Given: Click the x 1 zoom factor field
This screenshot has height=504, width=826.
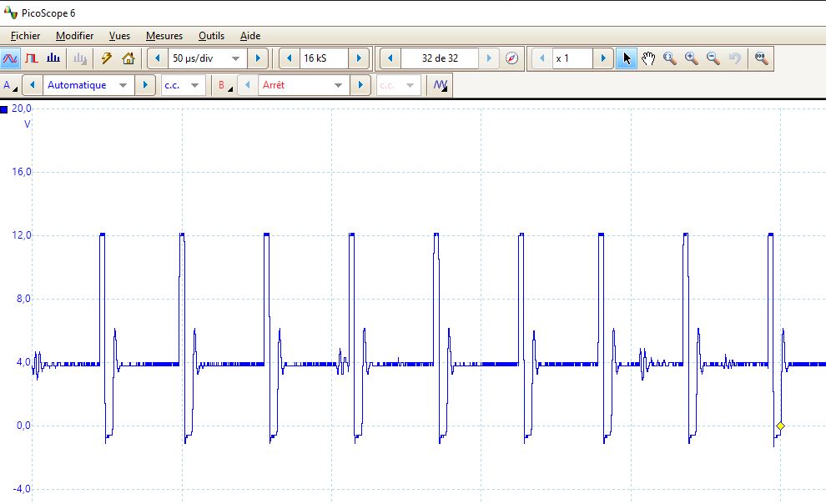Looking at the screenshot, I should (x=572, y=58).
